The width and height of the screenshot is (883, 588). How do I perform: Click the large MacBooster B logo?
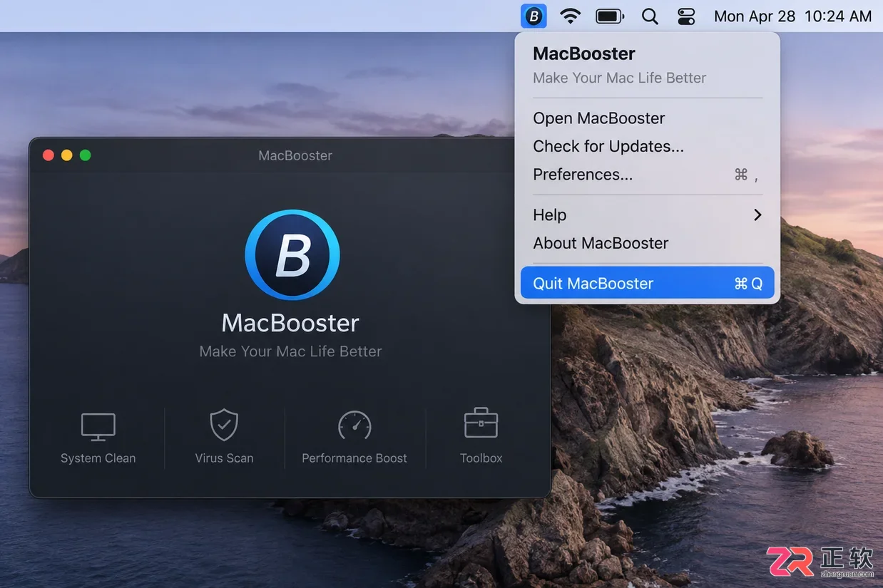tap(292, 254)
